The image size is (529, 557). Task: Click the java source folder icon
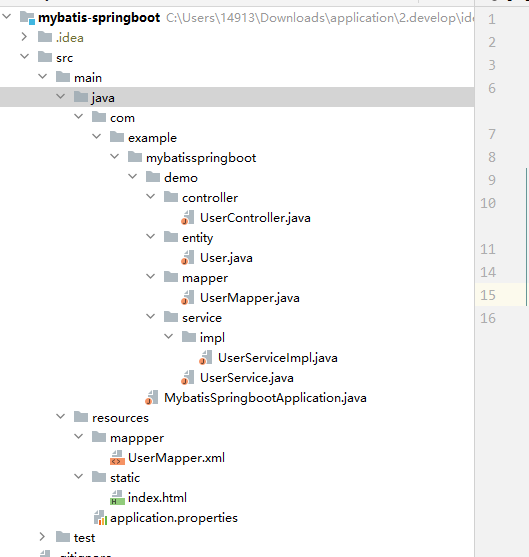[x=81, y=97]
